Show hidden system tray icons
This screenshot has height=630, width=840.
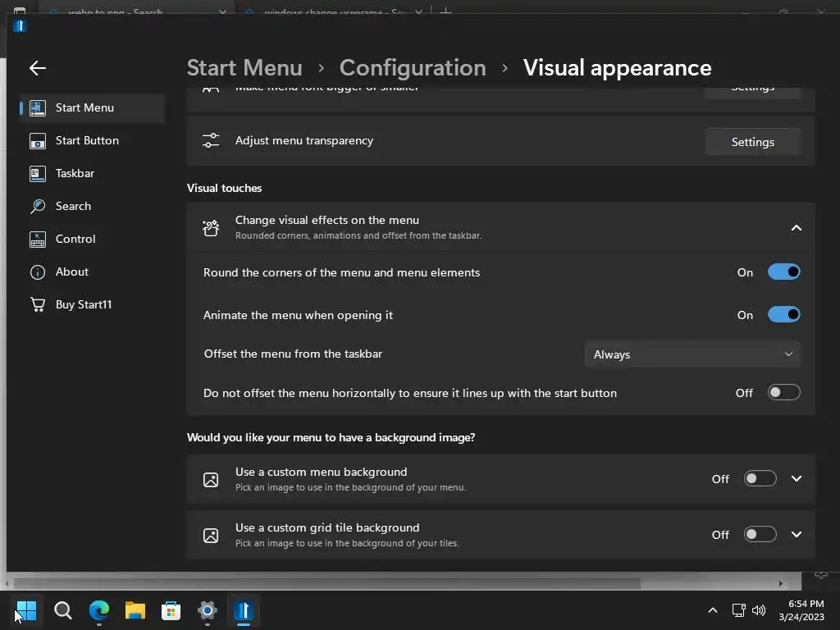[713, 610]
